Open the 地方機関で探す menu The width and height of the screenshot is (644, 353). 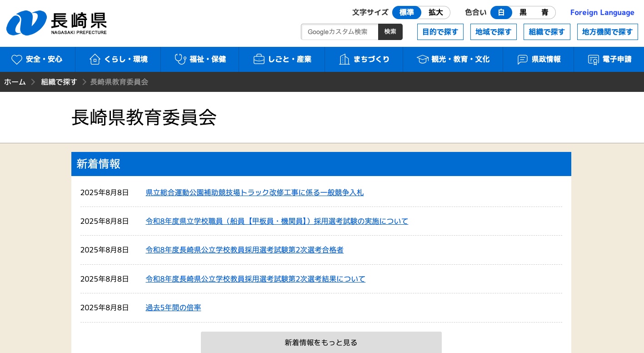(608, 32)
